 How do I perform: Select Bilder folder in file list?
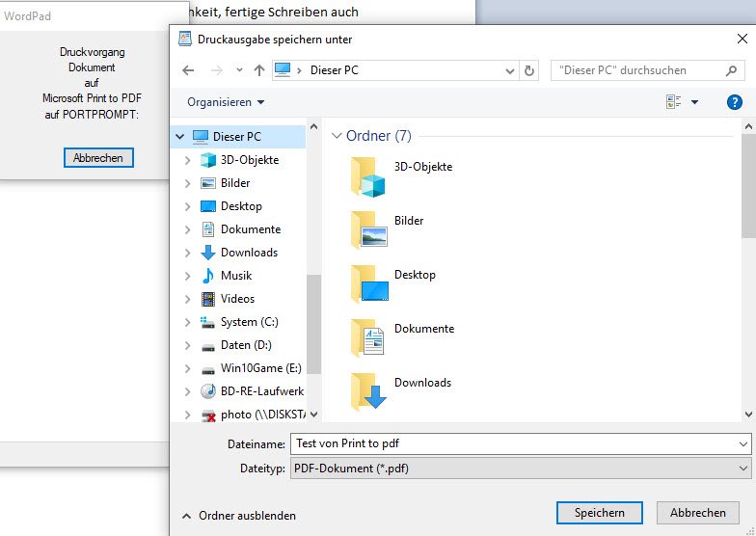click(x=388, y=230)
